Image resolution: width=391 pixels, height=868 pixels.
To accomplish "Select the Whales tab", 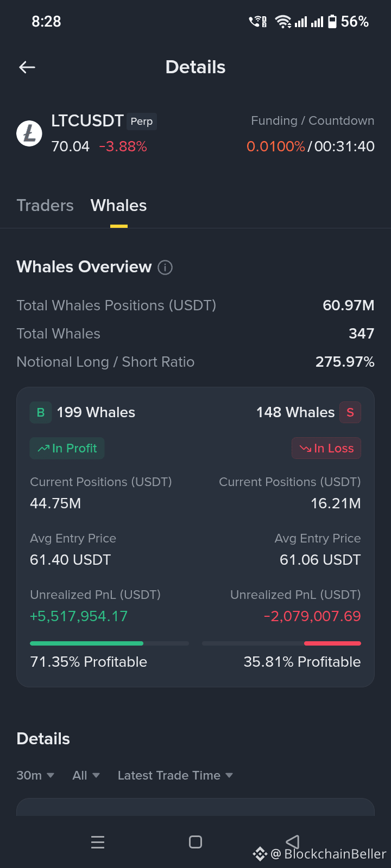I will [118, 206].
